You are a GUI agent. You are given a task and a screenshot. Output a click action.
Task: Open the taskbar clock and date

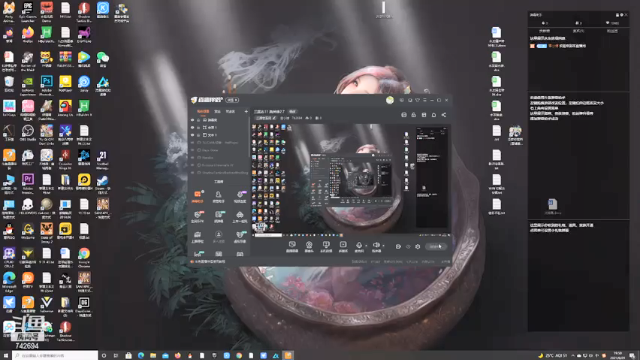click(x=618, y=356)
